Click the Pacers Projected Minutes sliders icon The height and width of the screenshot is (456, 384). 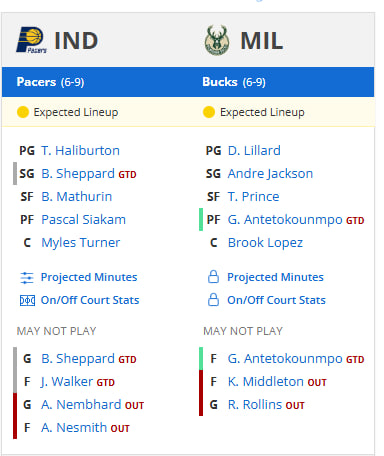27,277
